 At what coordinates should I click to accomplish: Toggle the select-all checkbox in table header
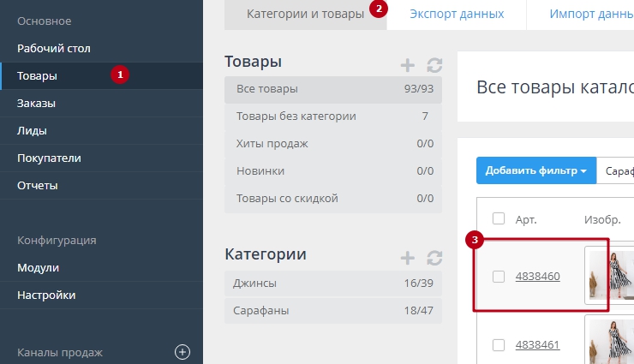pyautogui.click(x=499, y=218)
